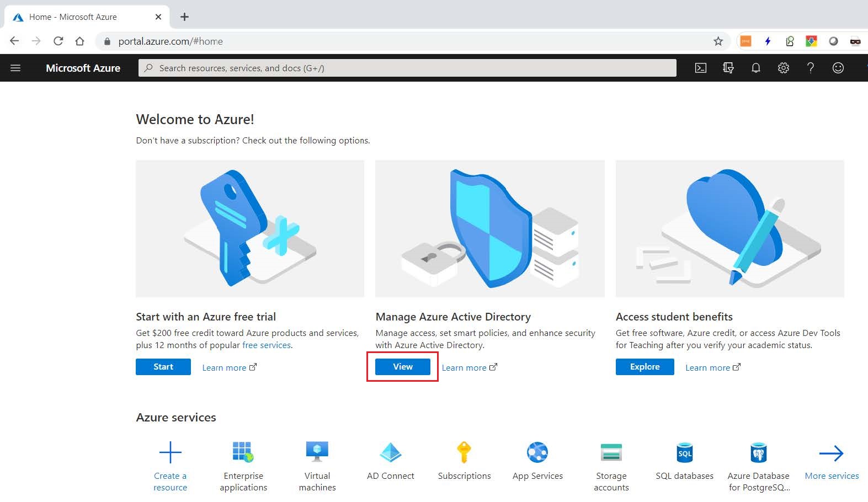
Task: Open Cloud Shell from the top bar
Action: click(701, 68)
